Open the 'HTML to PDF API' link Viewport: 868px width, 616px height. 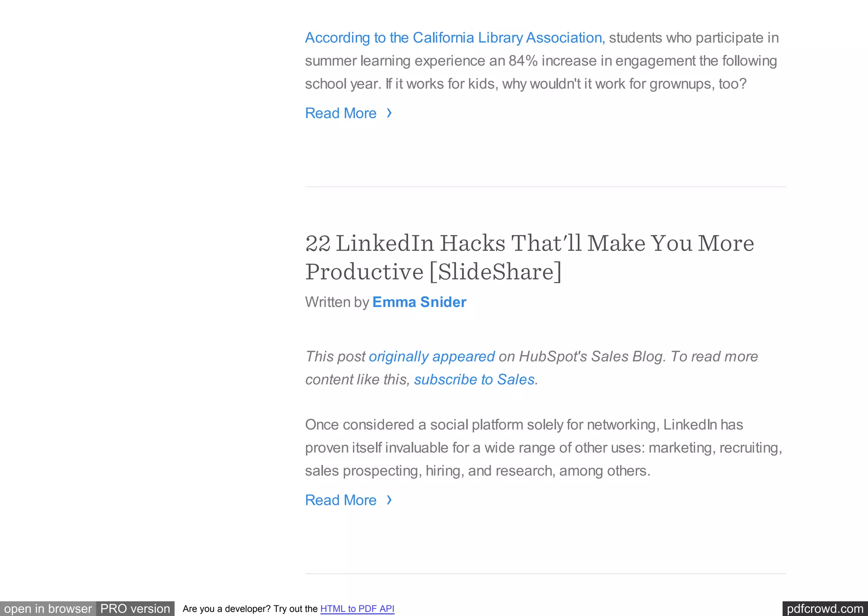coord(357,609)
